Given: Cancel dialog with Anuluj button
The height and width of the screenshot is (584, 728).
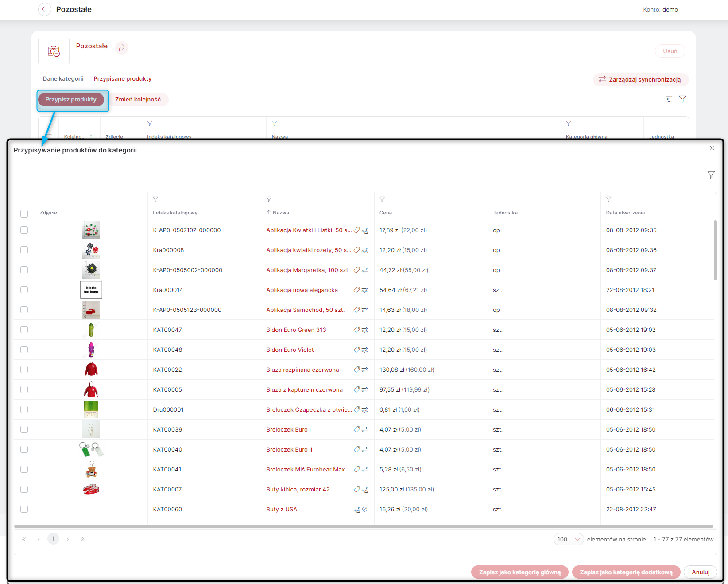Looking at the screenshot, I should click(x=701, y=572).
